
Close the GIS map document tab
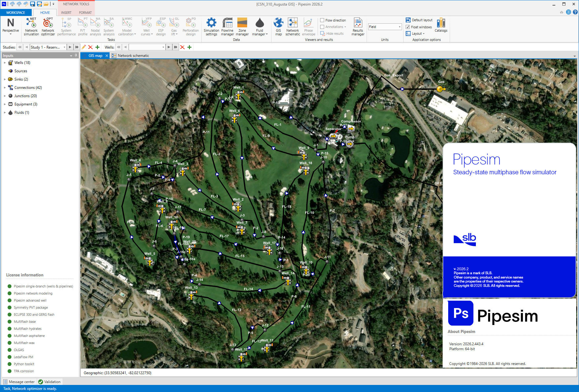click(107, 56)
